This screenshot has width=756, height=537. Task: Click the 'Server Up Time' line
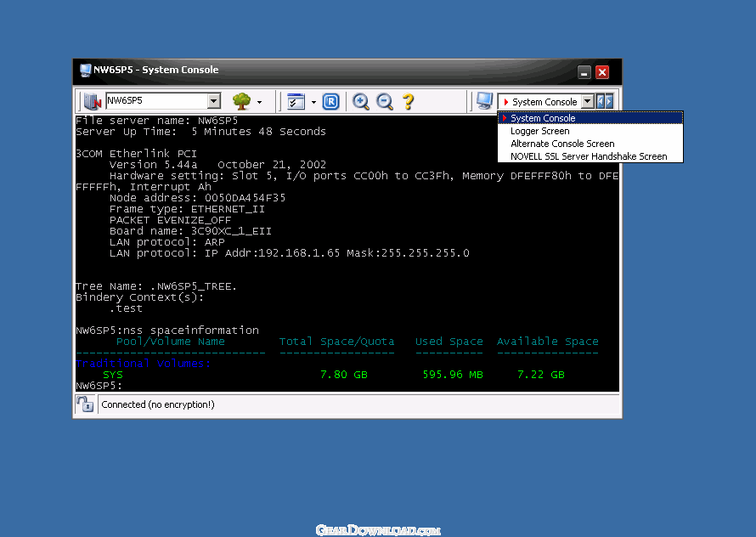tap(200, 132)
